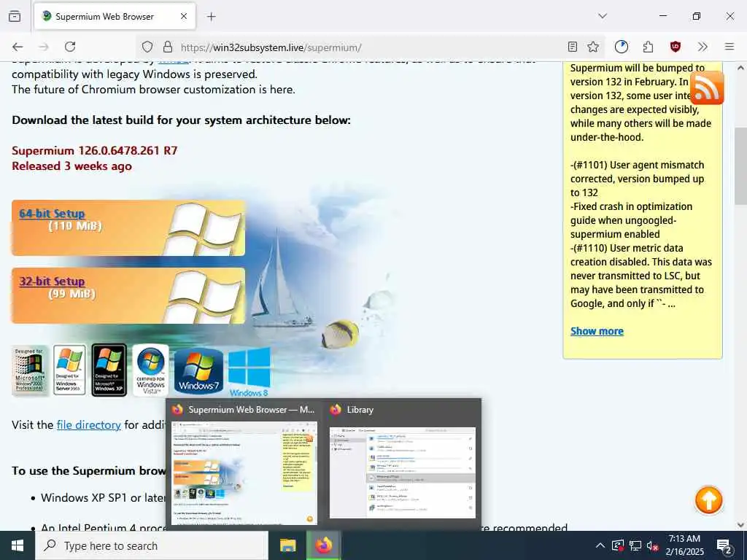
Task: Show hidden tray icons chevron
Action: coord(600,545)
